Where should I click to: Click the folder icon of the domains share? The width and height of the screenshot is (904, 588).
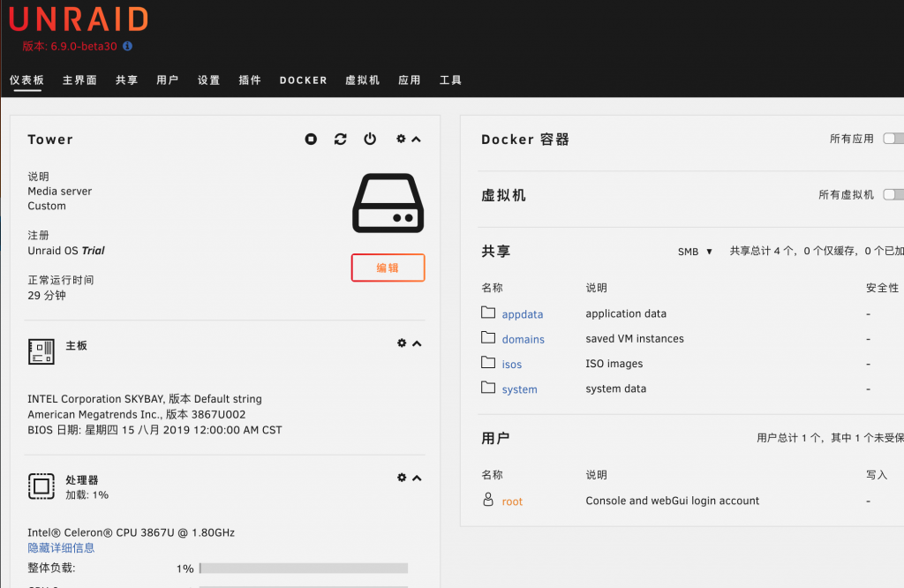click(x=488, y=337)
